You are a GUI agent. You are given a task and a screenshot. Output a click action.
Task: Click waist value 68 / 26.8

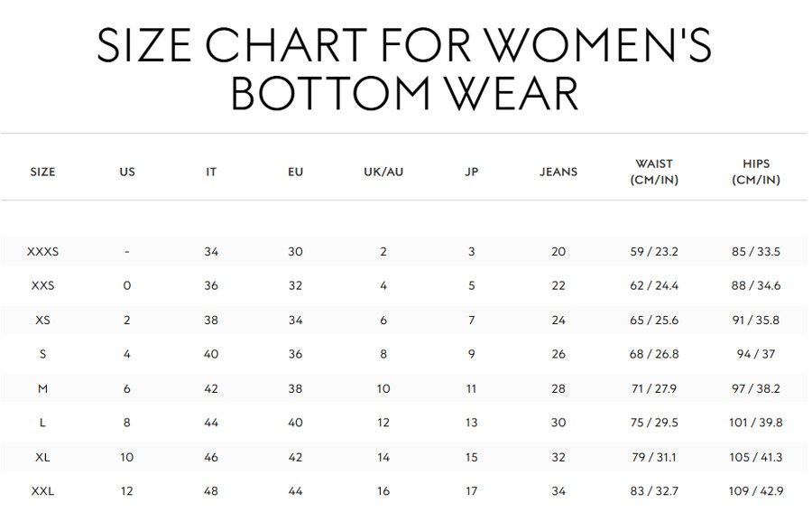tap(654, 355)
